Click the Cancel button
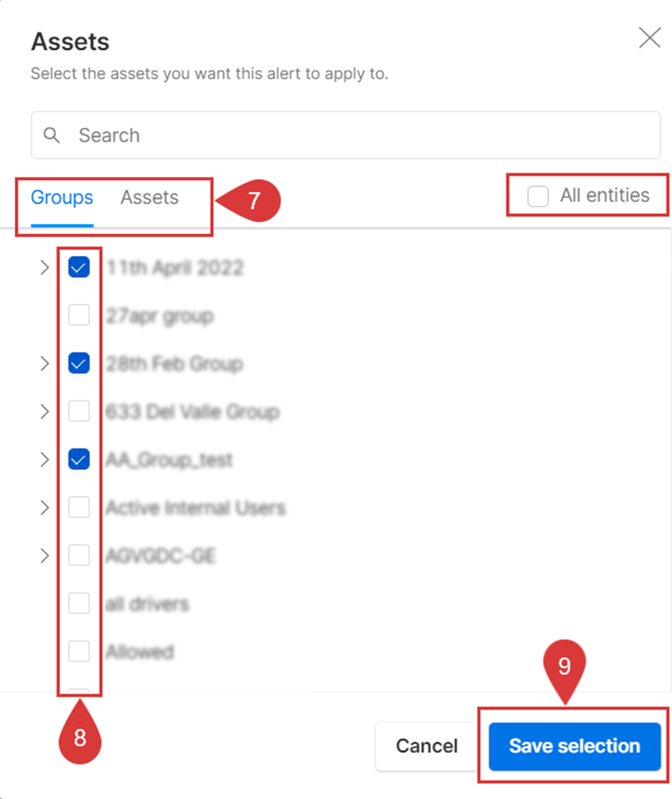The image size is (672, 799). point(427,746)
